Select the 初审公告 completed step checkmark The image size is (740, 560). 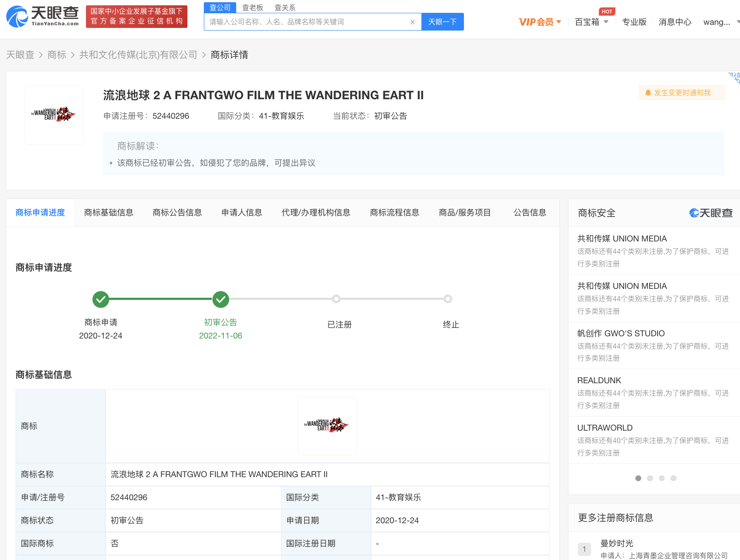(x=221, y=299)
